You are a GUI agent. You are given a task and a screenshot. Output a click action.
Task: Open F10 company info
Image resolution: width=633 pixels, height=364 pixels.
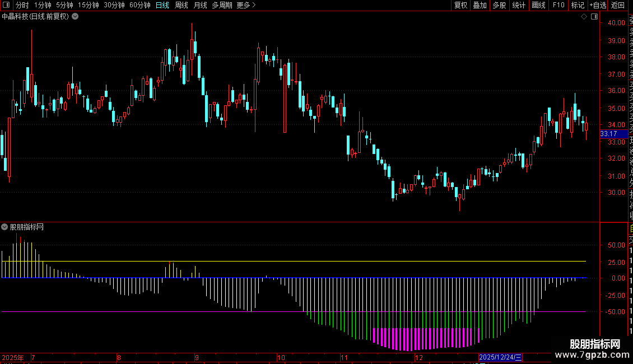click(558, 5)
